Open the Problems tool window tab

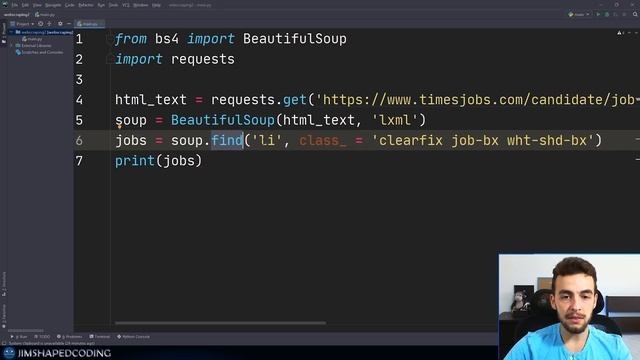(x=69, y=337)
